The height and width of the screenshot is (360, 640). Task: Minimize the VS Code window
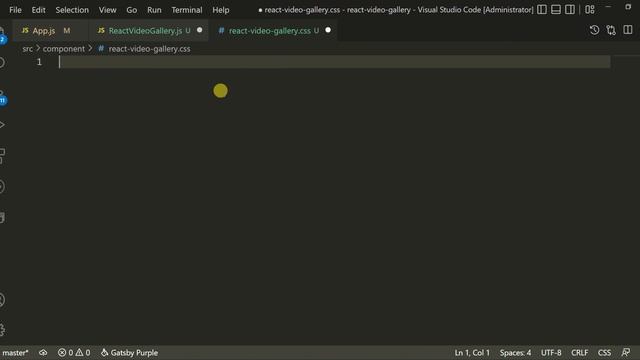tap(608, 7)
